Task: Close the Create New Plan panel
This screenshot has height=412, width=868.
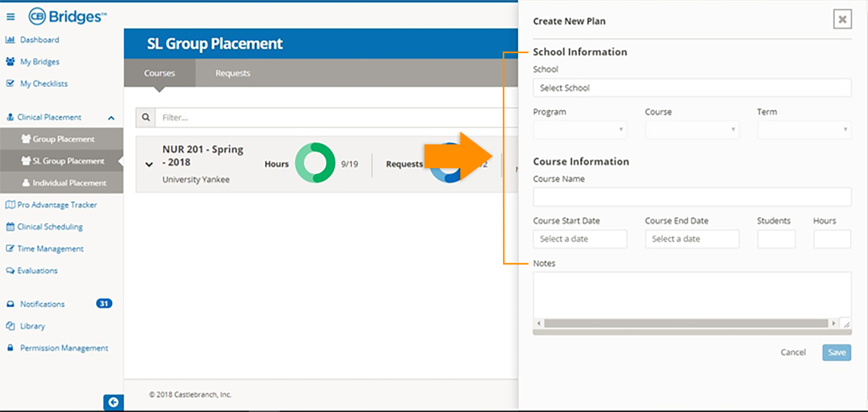Action: click(842, 19)
